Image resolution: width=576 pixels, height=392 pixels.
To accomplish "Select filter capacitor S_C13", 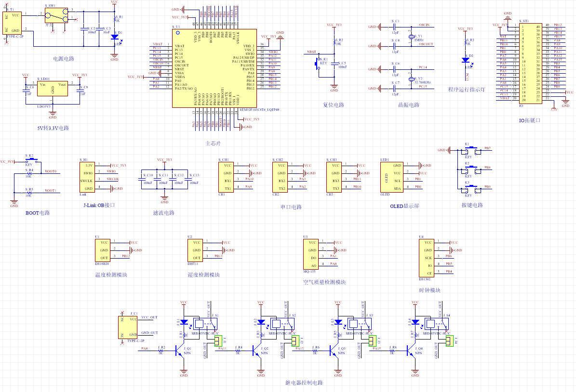I will point(188,179).
